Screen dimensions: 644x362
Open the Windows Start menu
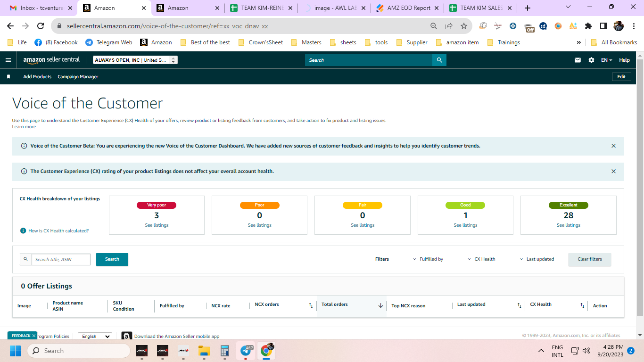[x=15, y=351]
